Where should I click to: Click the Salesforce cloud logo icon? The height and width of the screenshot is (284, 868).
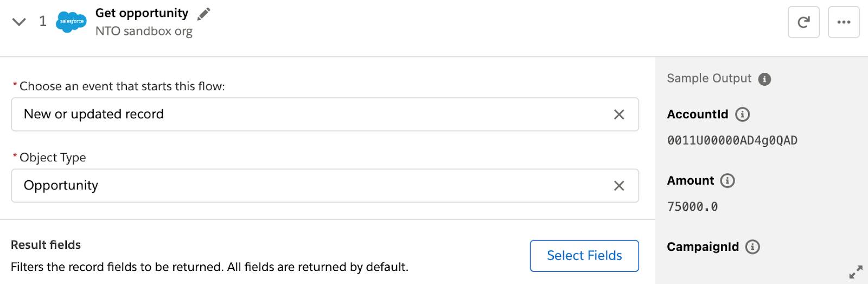point(72,22)
